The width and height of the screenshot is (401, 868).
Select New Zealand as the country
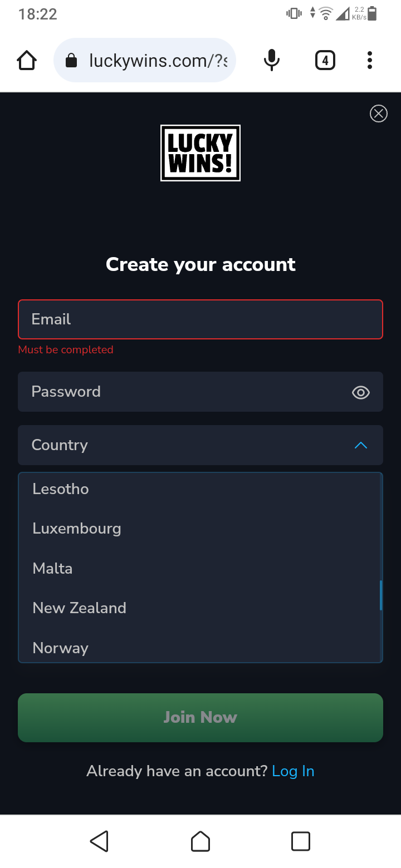80,608
